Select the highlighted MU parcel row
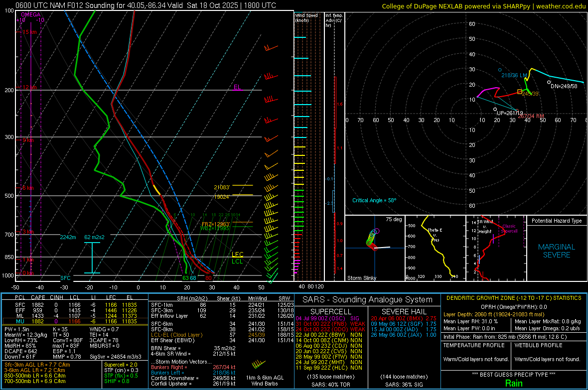The height and width of the screenshot is (390, 588). click(x=75, y=321)
